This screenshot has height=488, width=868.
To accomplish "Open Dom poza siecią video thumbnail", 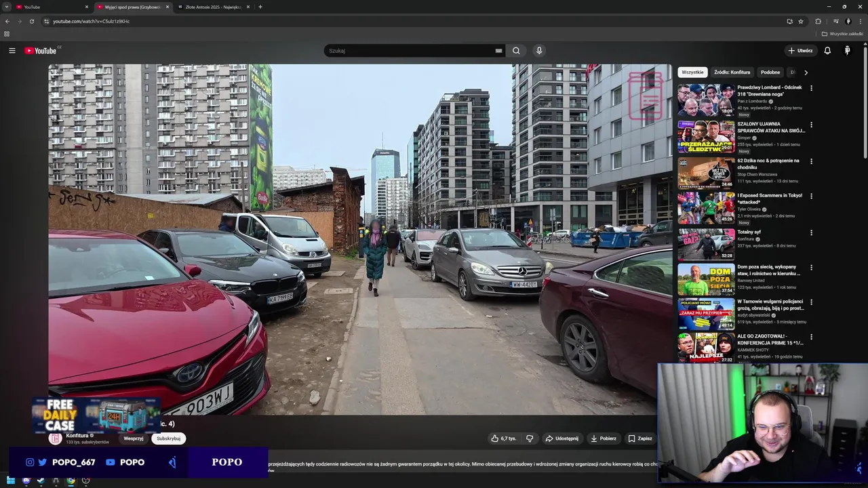I will (706, 279).
